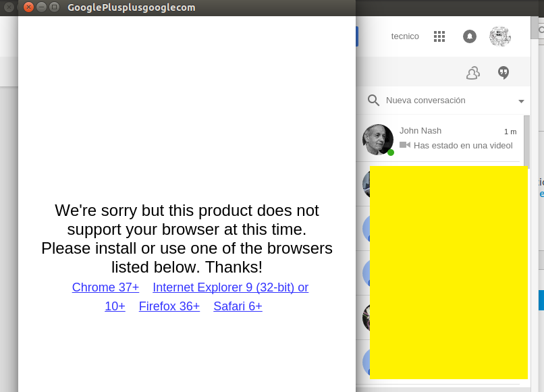Follow the Firefox 36+ link
Viewport: 544px width, 392px height.
click(169, 306)
